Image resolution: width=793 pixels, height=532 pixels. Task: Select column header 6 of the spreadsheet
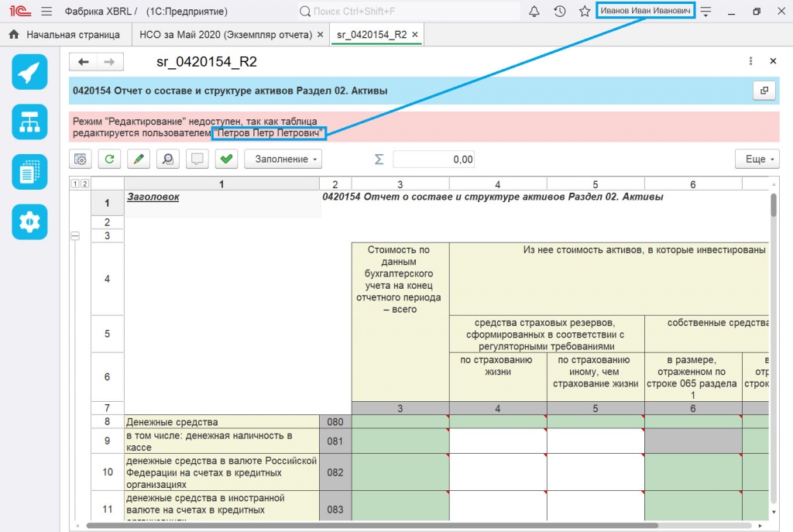point(693,184)
